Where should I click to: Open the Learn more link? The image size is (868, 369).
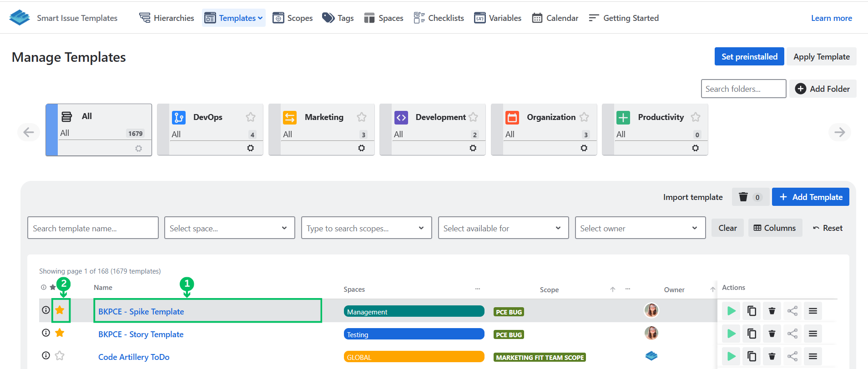(832, 18)
